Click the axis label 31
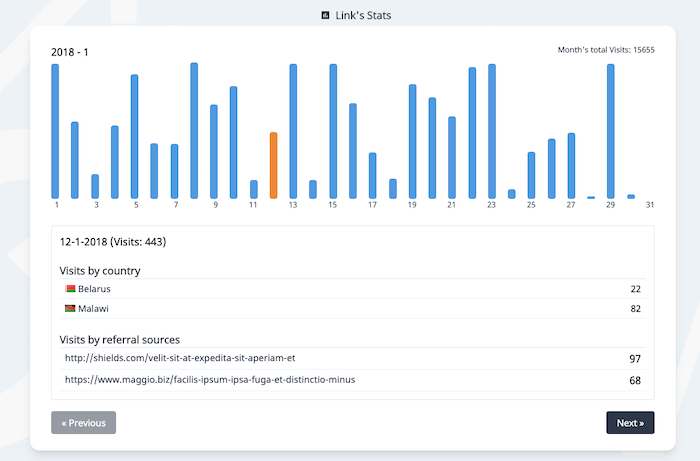This screenshot has height=461, width=700. pyautogui.click(x=650, y=205)
